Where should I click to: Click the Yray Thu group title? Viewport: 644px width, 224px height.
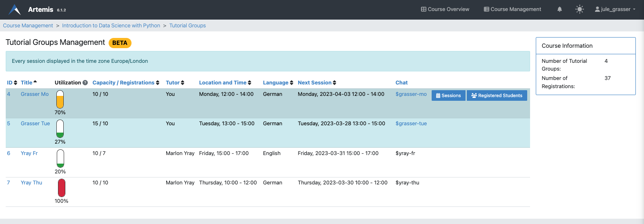point(31,183)
